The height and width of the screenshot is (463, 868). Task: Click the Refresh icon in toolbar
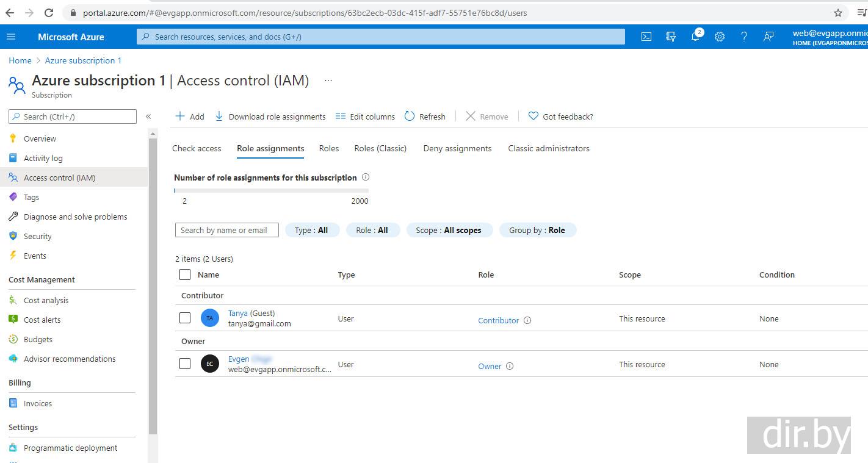410,117
